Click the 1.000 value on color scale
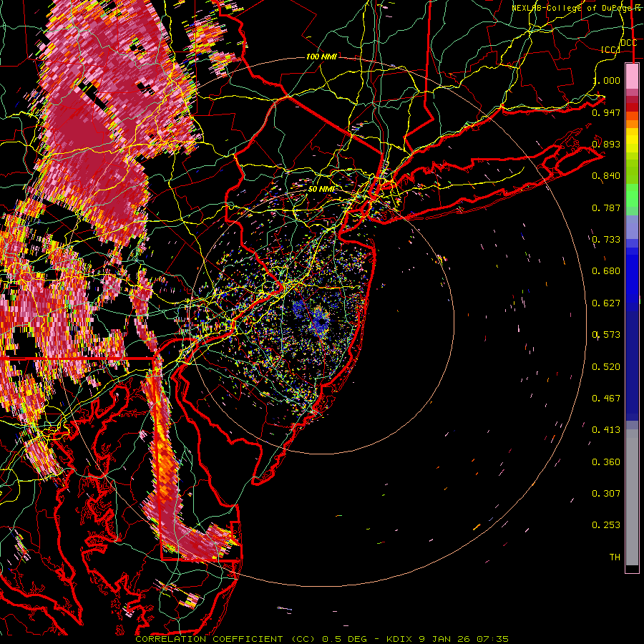 click(x=606, y=80)
